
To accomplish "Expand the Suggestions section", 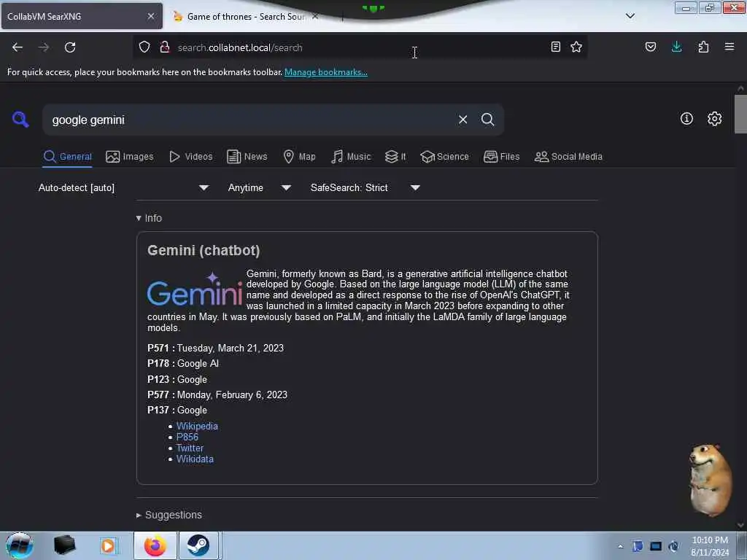I will click(169, 515).
